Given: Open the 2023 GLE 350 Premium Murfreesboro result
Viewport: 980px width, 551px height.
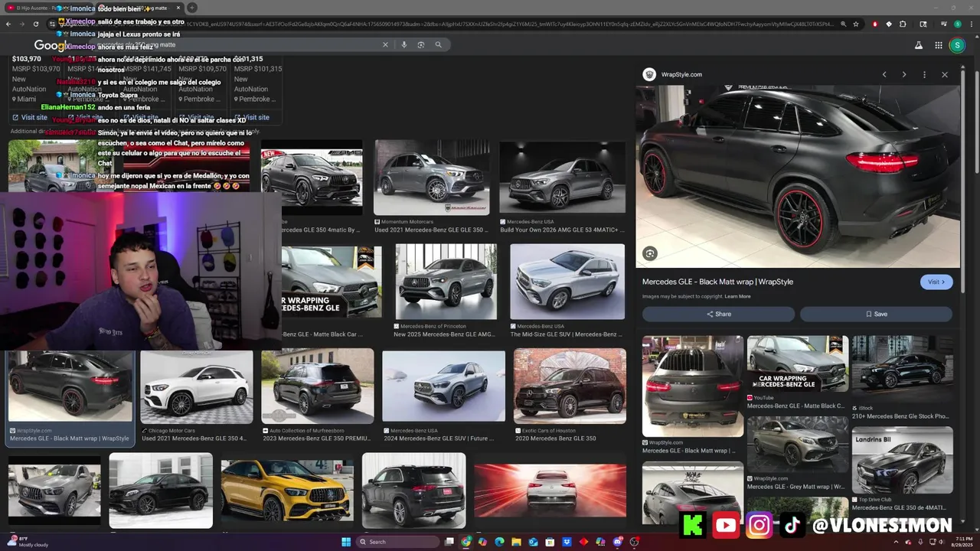Looking at the screenshot, I should click(x=317, y=397).
